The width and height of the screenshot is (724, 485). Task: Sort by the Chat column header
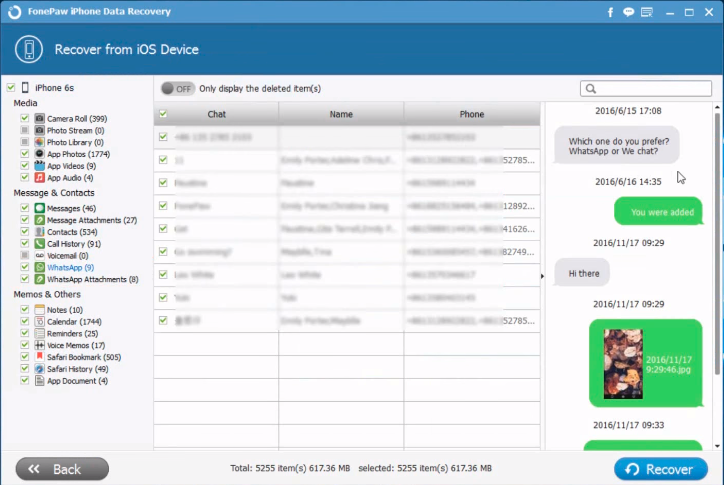[x=217, y=114]
